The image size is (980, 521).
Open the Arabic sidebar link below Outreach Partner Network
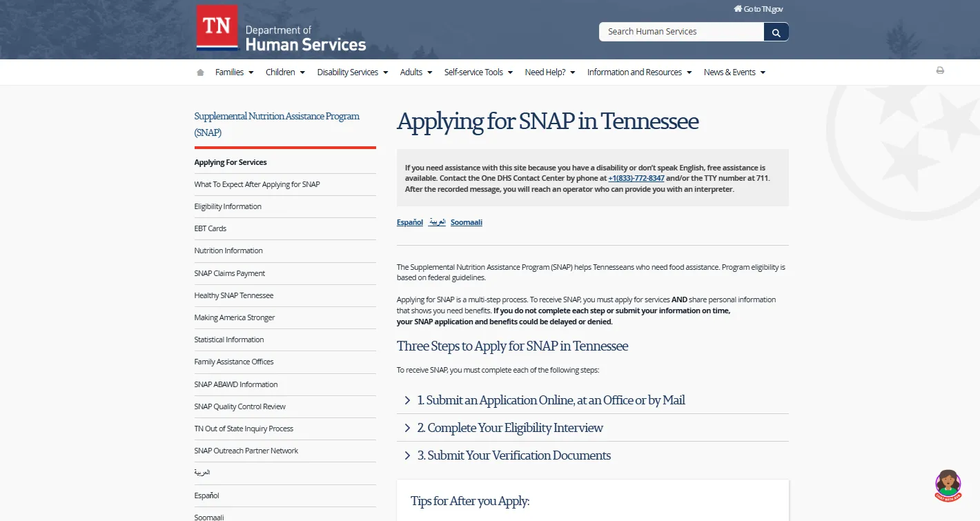pos(202,473)
